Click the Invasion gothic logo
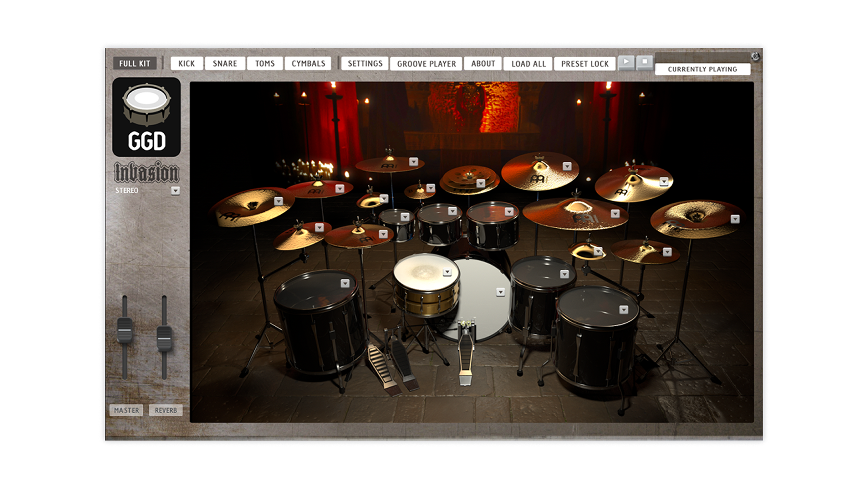868x488 pixels. pos(146,173)
